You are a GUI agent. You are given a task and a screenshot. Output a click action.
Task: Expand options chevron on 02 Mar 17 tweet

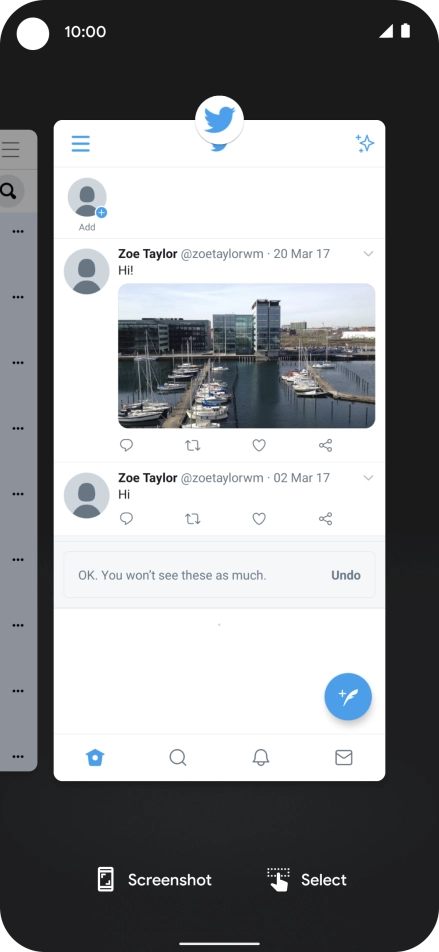coord(368,478)
